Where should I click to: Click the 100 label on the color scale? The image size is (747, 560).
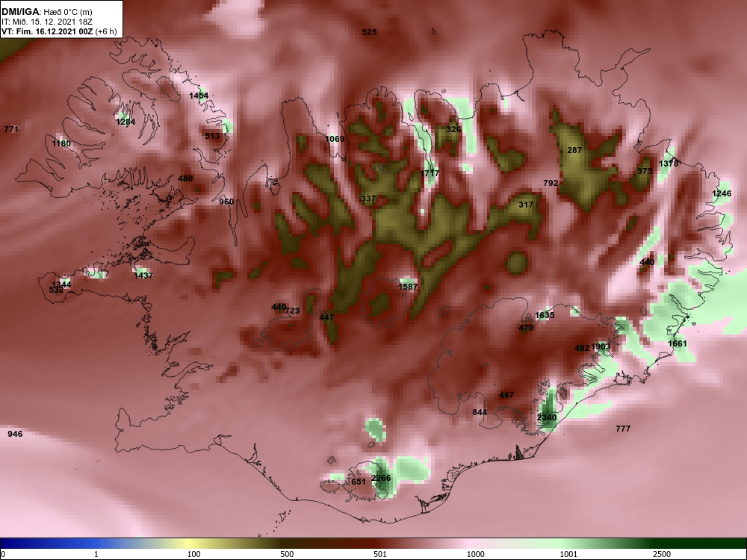point(193,554)
